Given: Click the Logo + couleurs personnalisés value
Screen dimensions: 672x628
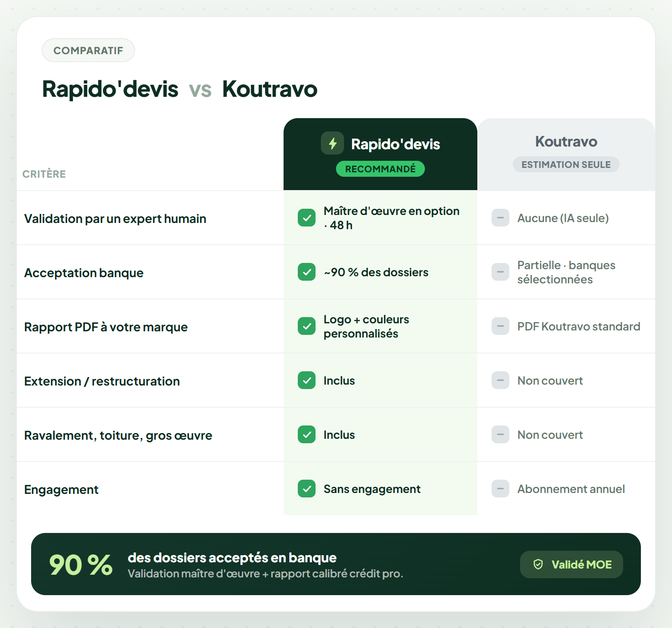Looking at the screenshot, I should pyautogui.click(x=366, y=326).
